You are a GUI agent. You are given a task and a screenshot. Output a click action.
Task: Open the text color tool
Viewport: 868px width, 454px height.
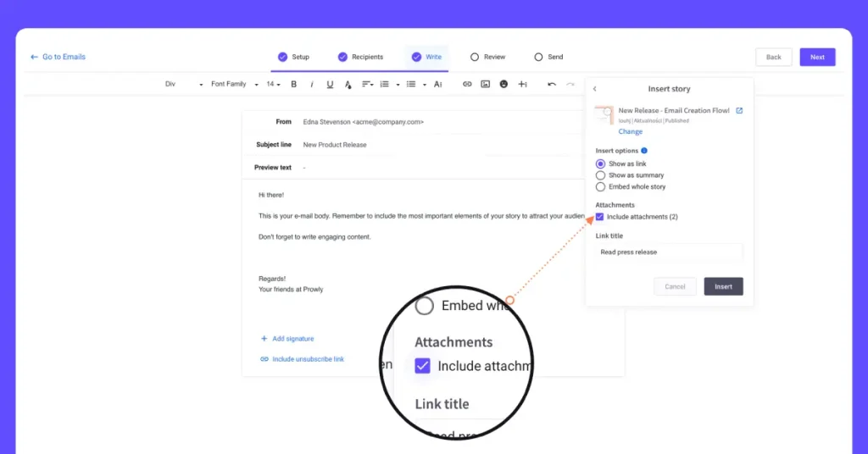point(348,84)
